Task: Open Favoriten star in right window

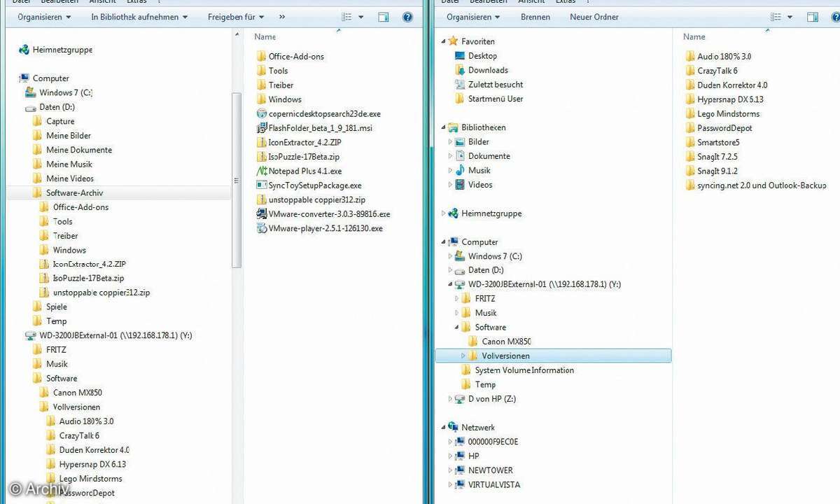Action: point(471,41)
